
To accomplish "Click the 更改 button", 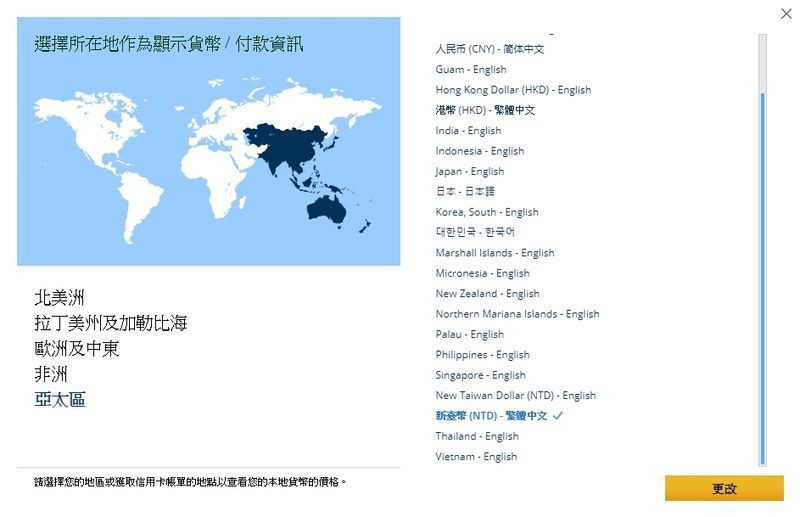I will [x=724, y=488].
